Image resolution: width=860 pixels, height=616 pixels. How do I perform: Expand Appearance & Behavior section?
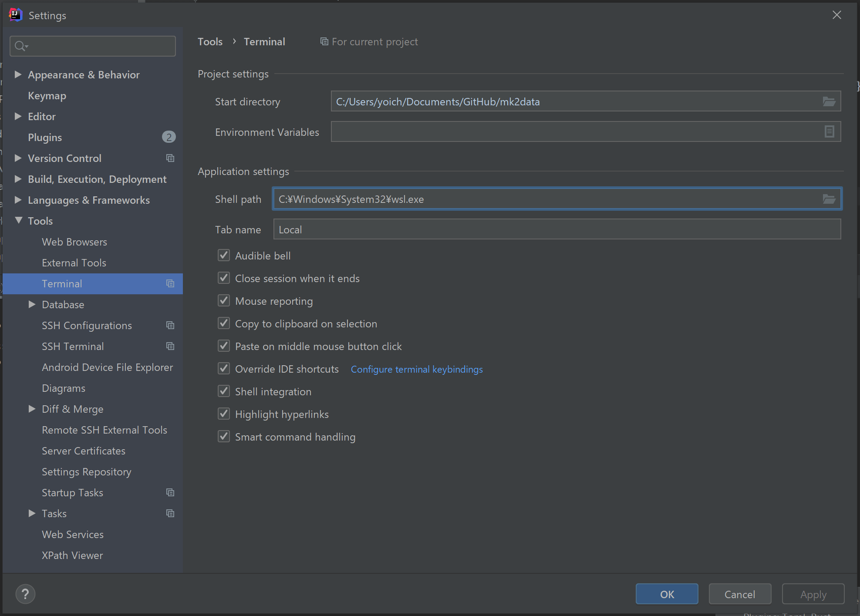[x=18, y=74]
